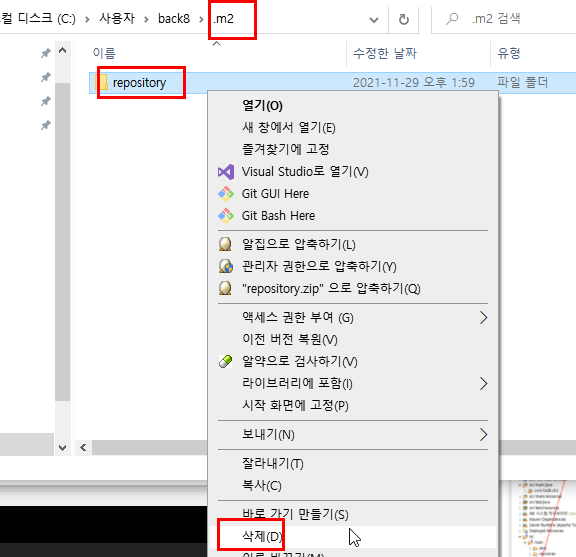Click navigation pane vertical scrollbar thumb
This screenshot has width=576, height=557.
coord(62,242)
